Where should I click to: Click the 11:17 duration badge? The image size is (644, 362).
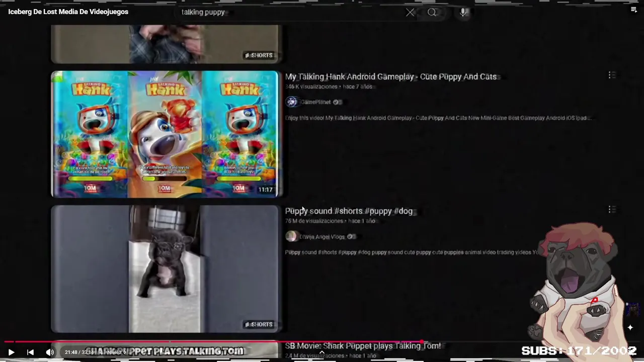[x=265, y=190]
